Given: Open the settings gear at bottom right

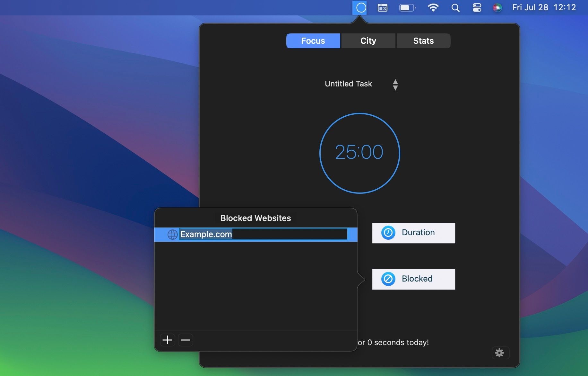Looking at the screenshot, I should [x=500, y=353].
